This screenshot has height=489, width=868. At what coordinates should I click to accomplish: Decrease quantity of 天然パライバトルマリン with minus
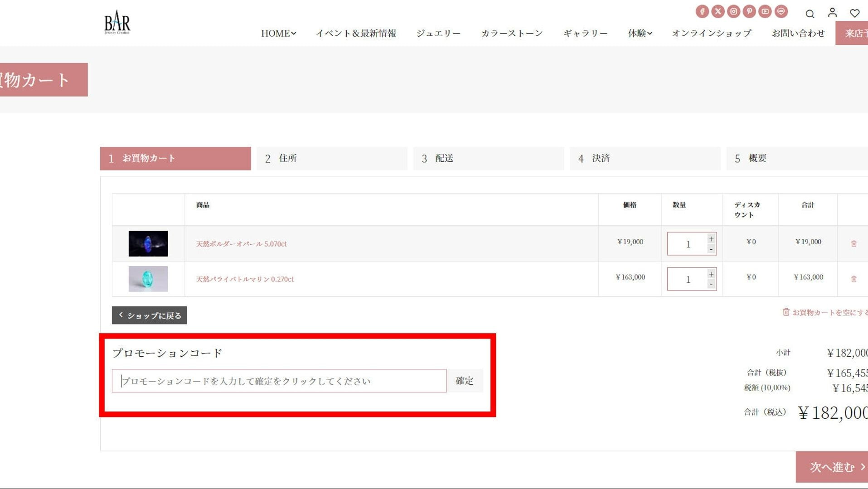pos(711,285)
